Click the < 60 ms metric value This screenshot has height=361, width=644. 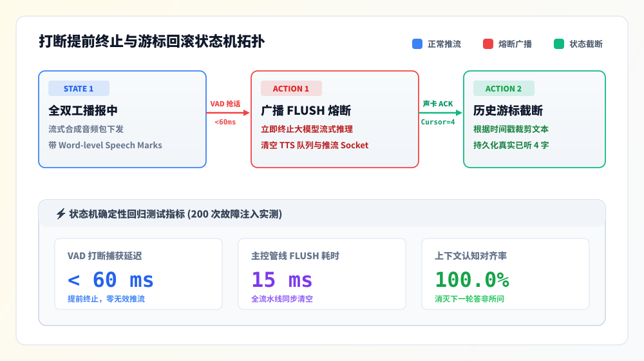tap(111, 280)
